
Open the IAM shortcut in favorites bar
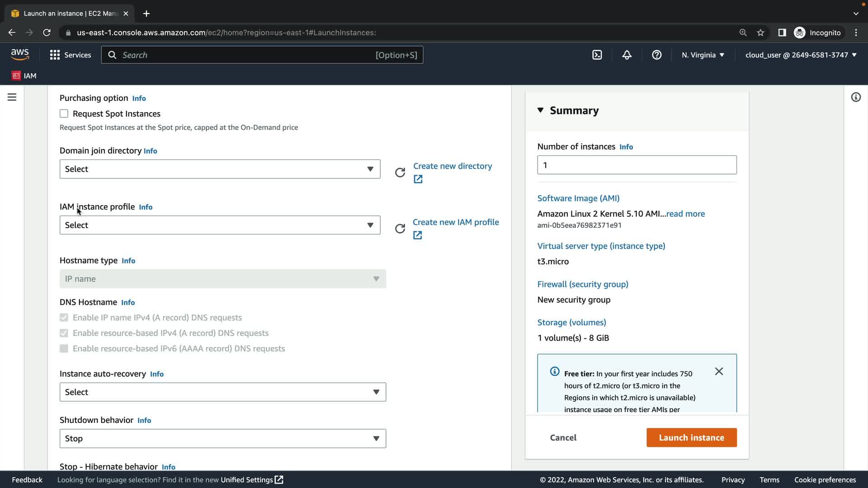pyautogui.click(x=24, y=76)
